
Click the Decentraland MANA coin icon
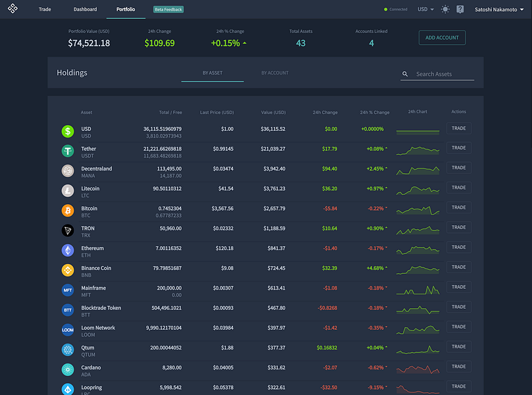pos(68,171)
